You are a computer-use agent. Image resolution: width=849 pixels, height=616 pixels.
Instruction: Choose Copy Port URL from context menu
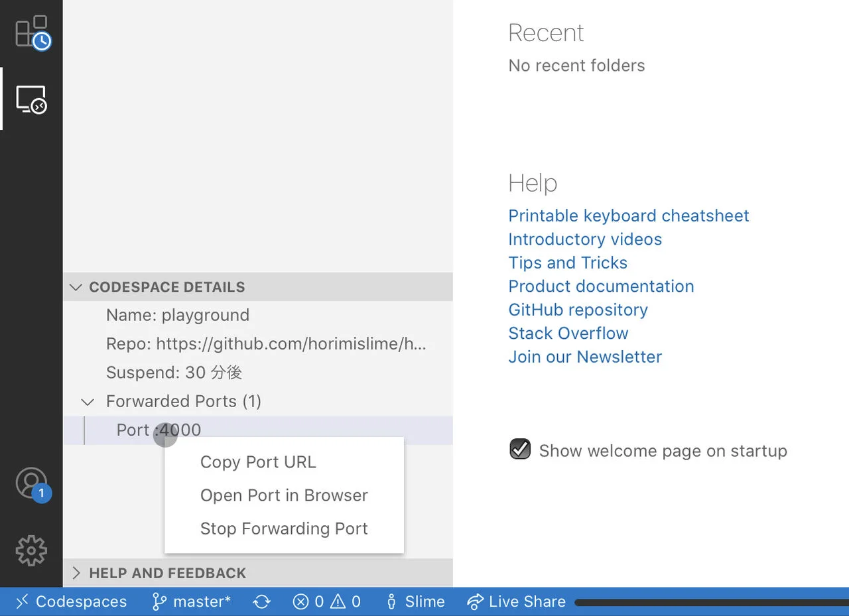tap(284, 462)
